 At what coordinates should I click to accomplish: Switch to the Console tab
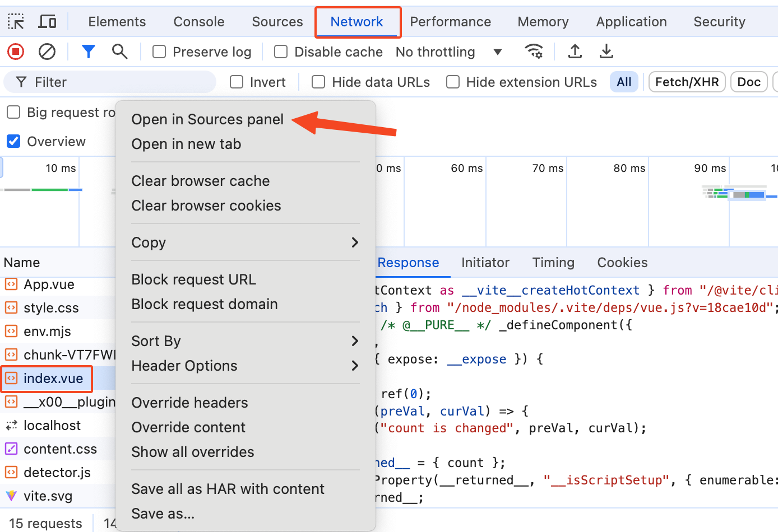click(199, 22)
